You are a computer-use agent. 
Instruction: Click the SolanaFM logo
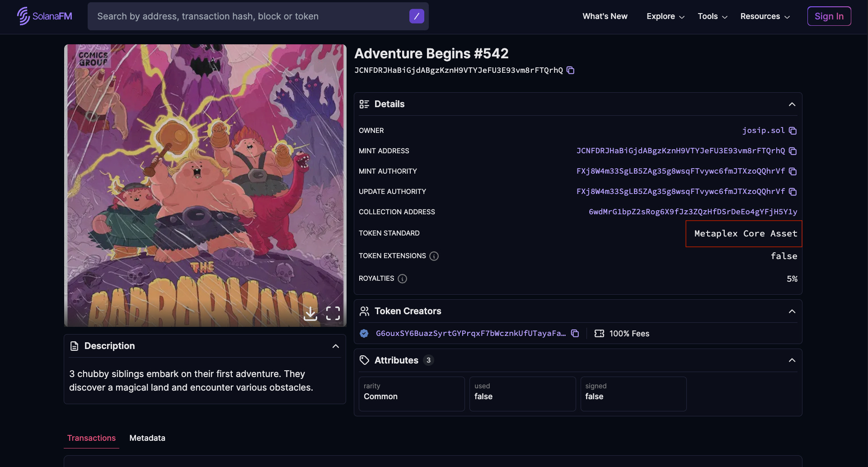[44, 16]
